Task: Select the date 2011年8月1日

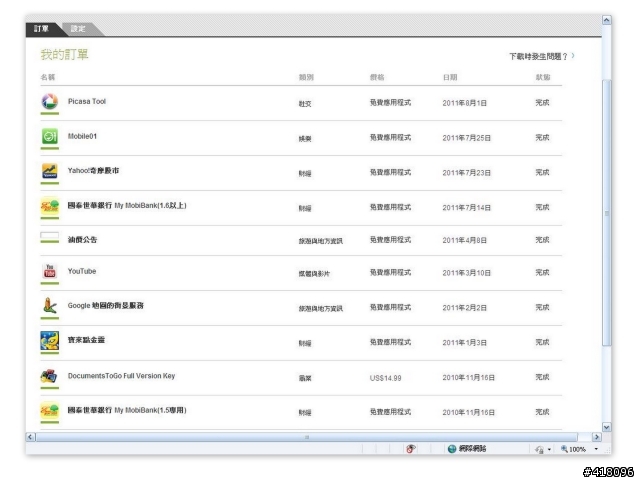Action: (x=464, y=103)
